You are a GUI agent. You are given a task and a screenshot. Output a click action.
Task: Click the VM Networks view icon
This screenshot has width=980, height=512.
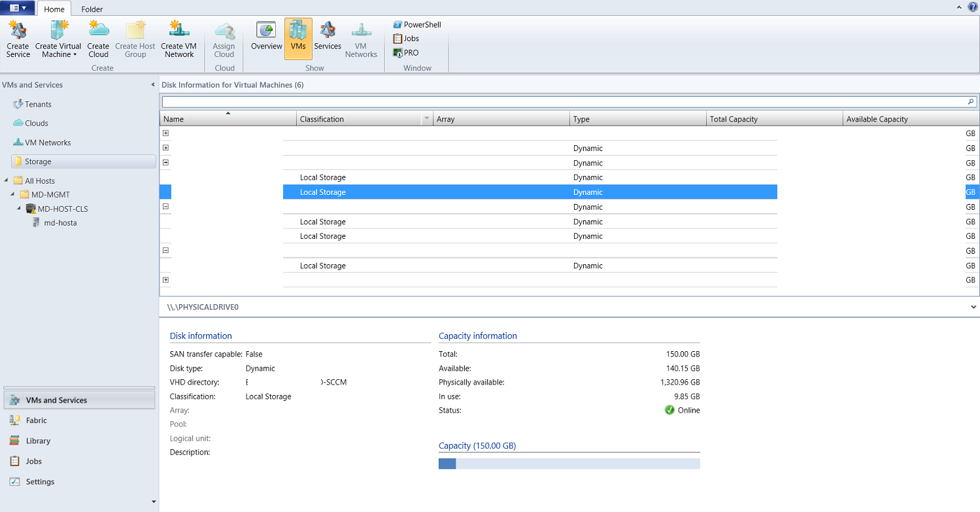point(361,38)
